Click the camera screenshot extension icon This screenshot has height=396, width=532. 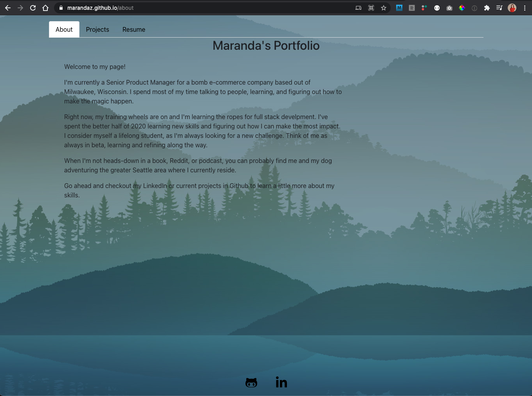point(449,7)
